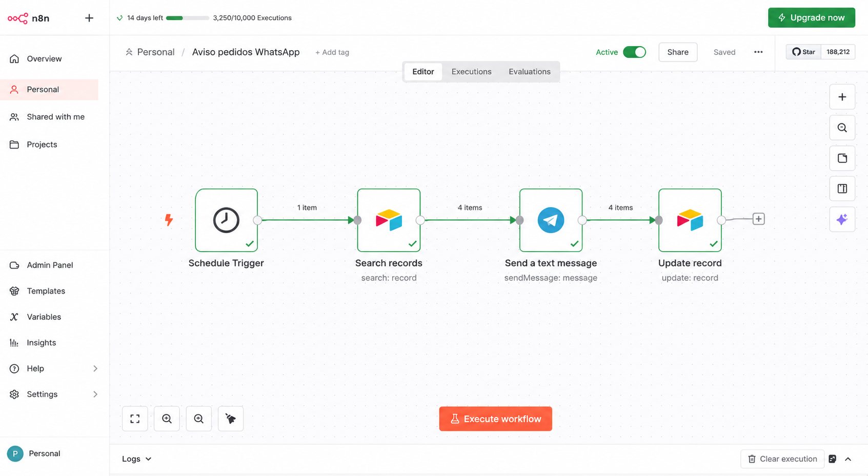Click the first zoom magnifier icon
This screenshot has width=868, height=476.
point(167,419)
